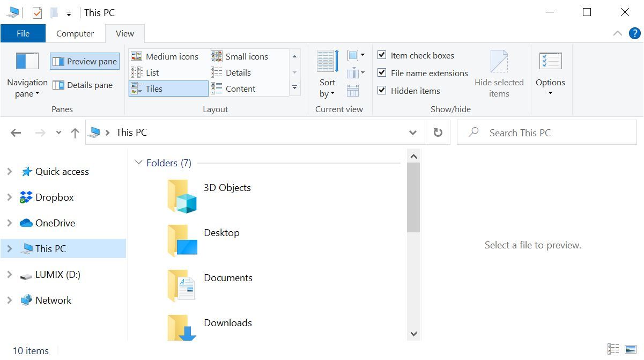Switch to the Details layout

tap(239, 72)
